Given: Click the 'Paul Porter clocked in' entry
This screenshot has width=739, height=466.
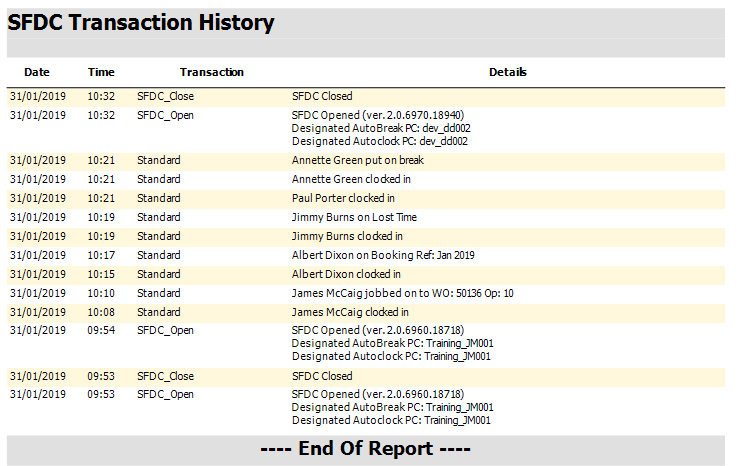Looking at the screenshot, I should tap(343, 198).
